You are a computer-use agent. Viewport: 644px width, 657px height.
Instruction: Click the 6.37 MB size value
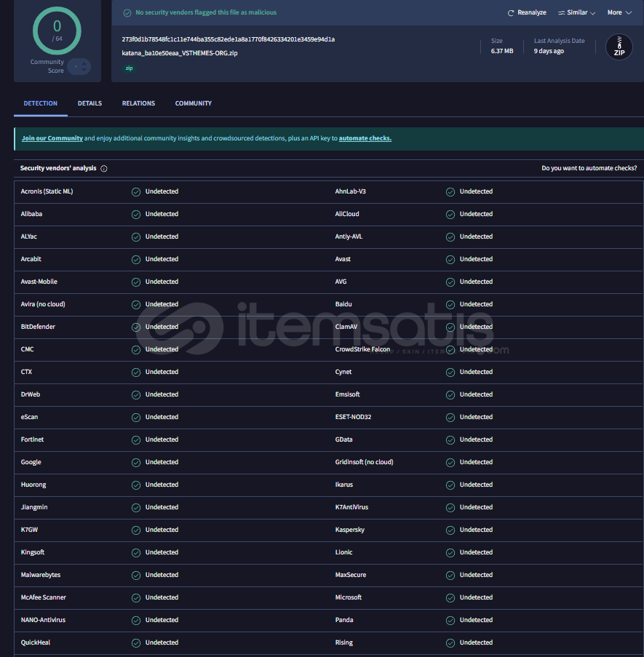coord(502,51)
